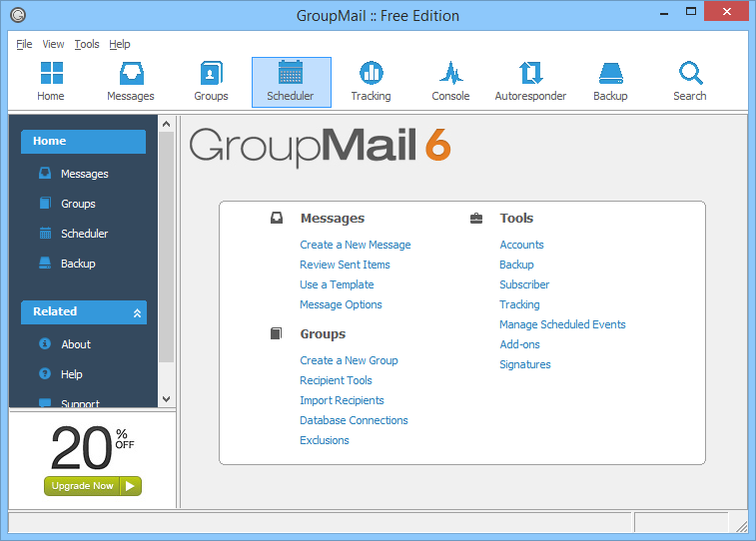Click the Search magnifier toolbar icon
Screen dimensions: 756x541
(x=690, y=73)
